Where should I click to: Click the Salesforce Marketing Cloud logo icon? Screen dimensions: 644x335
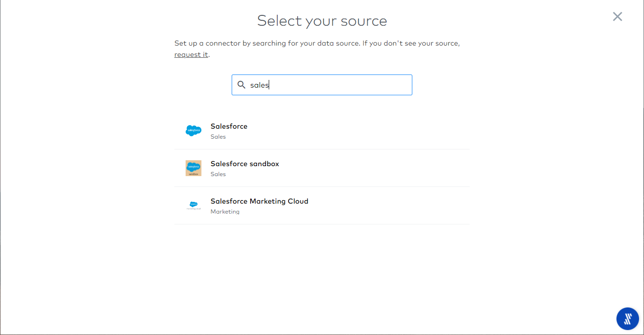pyautogui.click(x=193, y=205)
